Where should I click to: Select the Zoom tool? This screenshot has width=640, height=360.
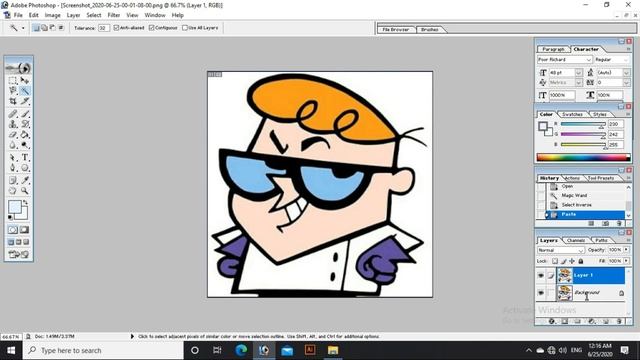pyautogui.click(x=24, y=191)
